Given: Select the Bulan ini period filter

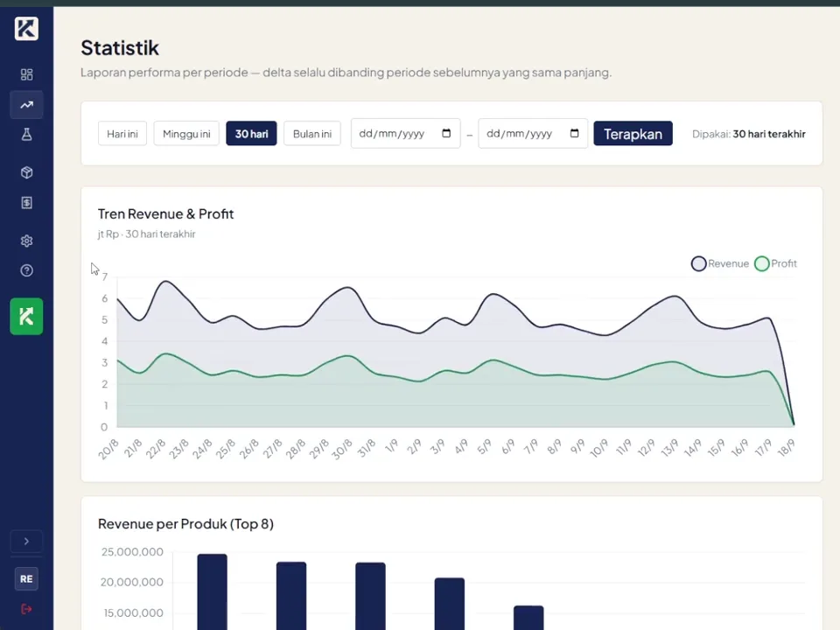Looking at the screenshot, I should 312,133.
